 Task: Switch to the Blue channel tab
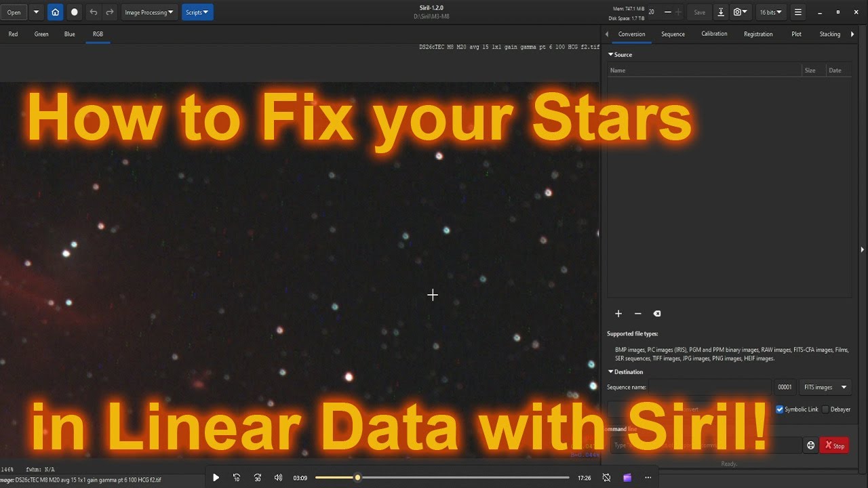pyautogui.click(x=70, y=34)
